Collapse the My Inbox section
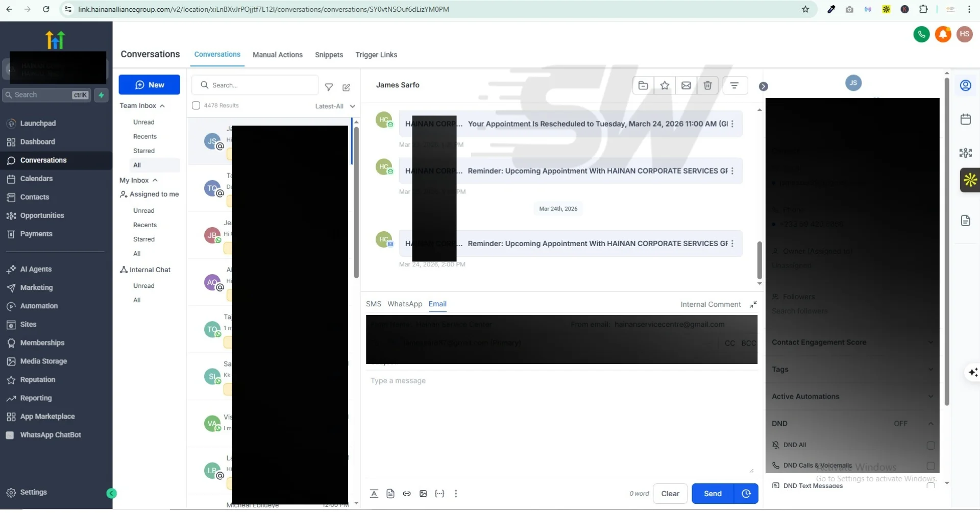Image resolution: width=980 pixels, height=513 pixels. click(155, 181)
